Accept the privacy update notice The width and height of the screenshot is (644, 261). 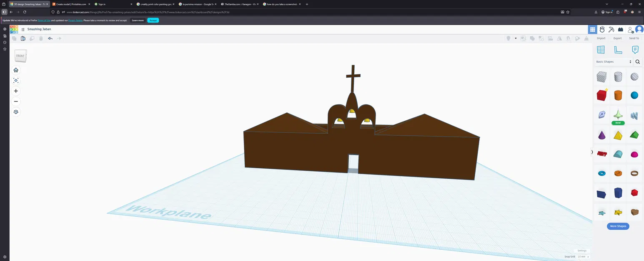[153, 20]
